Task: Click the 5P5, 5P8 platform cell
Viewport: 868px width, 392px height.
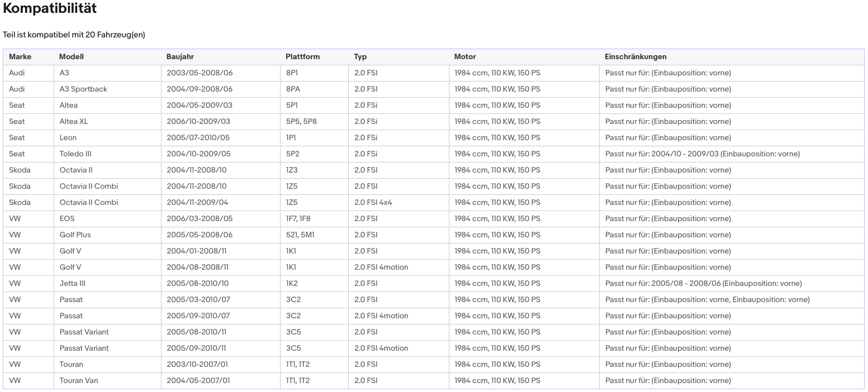Action: pos(301,121)
